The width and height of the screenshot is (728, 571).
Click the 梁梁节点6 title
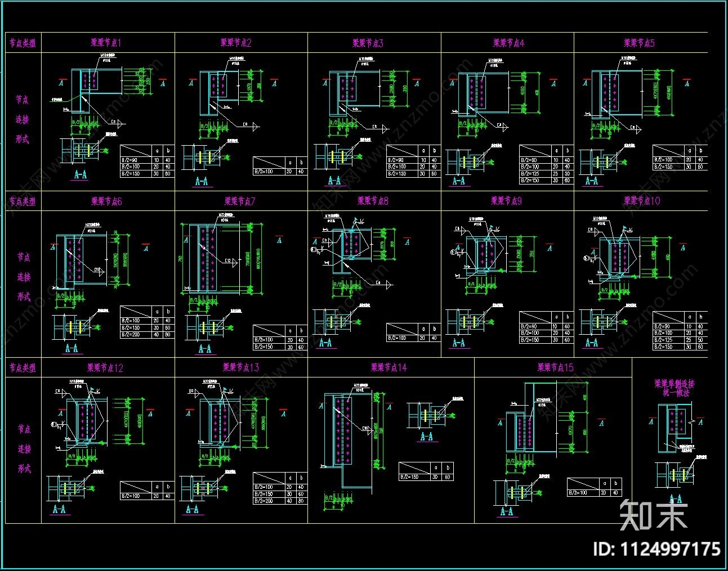click(x=106, y=201)
